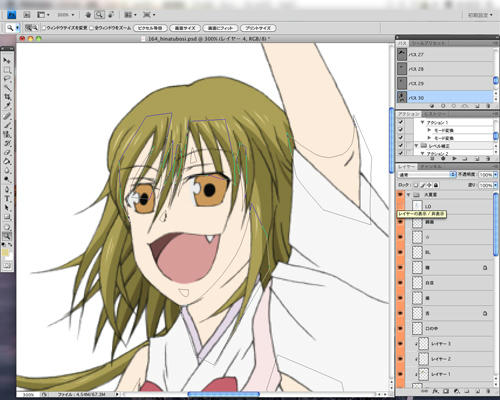Select the Rotate View tool
Screen dimensions: 500x400
111,15
